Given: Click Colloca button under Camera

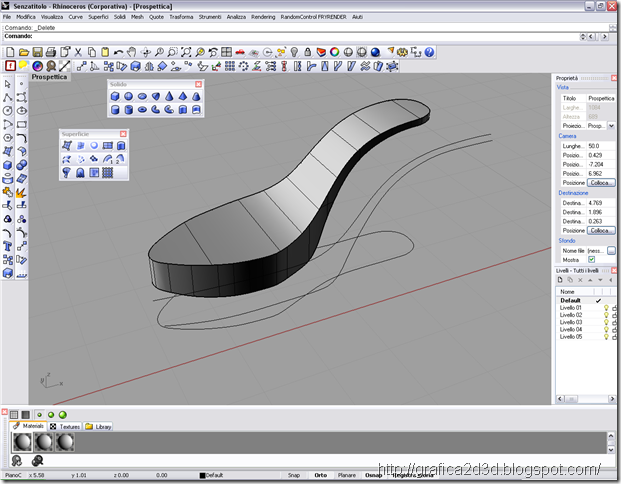Looking at the screenshot, I should (601, 183).
